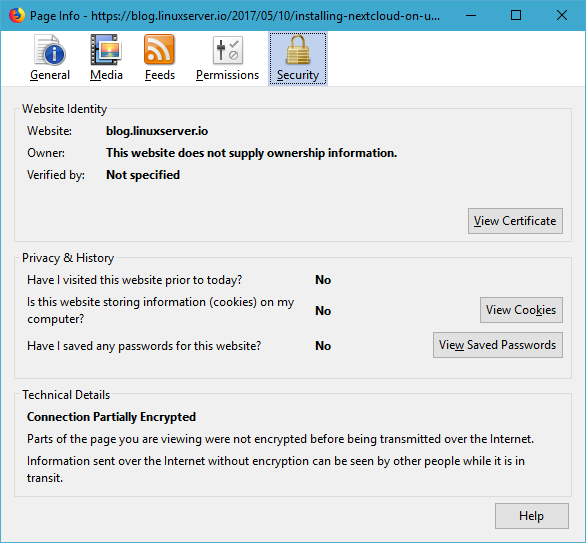Click the Connection Partially Encrypted heading
The height and width of the screenshot is (543, 586).
(x=111, y=417)
